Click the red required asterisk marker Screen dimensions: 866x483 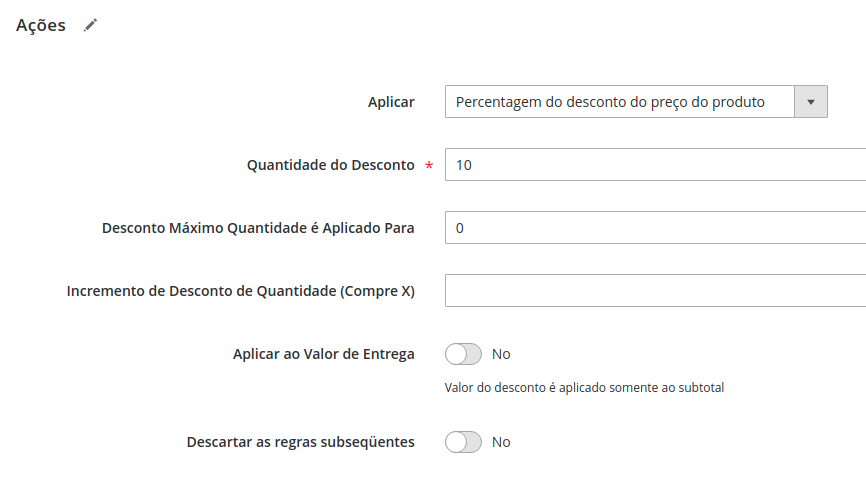[429, 165]
